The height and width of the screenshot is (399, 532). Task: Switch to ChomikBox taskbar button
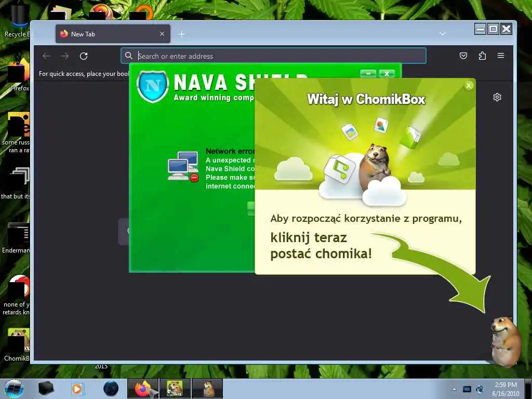[175, 389]
